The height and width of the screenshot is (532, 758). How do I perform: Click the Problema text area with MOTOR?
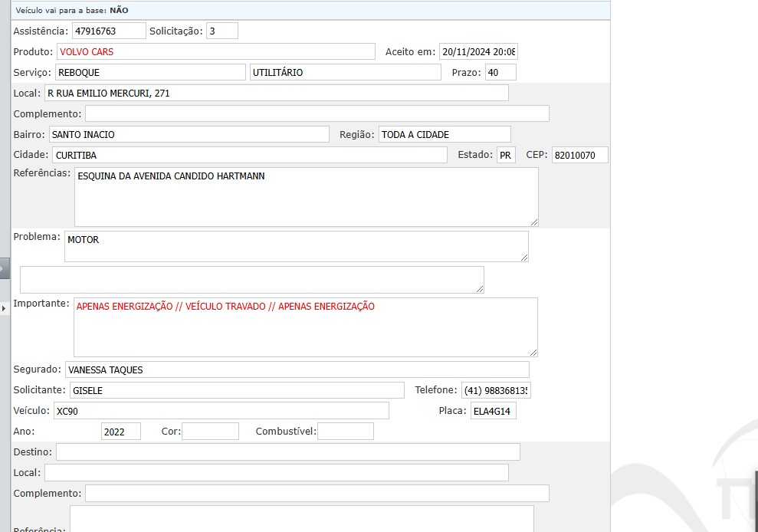(x=297, y=247)
